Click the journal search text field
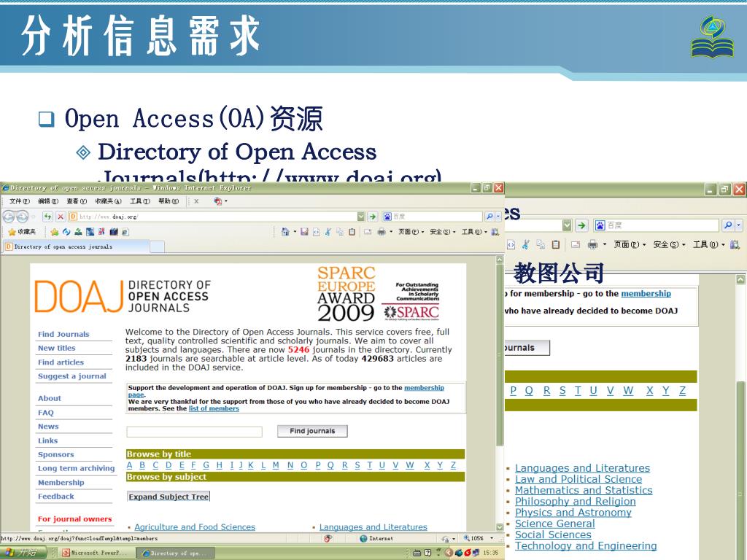 [194, 432]
